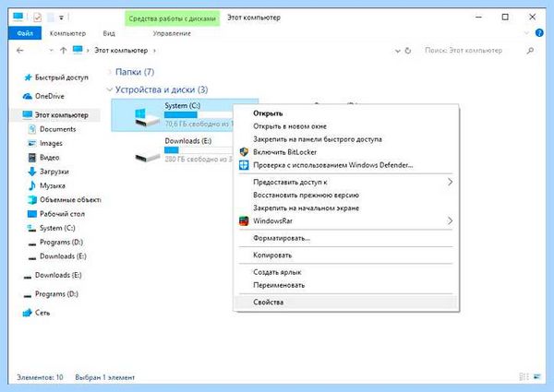Expand the Папки (7) group

[x=109, y=72]
